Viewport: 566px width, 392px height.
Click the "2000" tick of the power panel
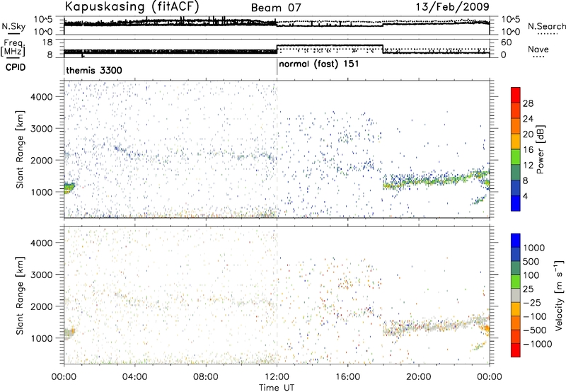coord(41,160)
